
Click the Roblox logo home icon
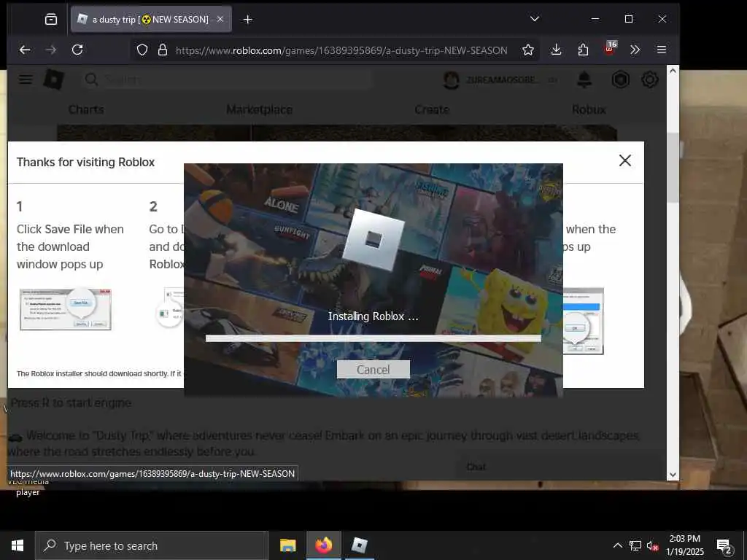coord(54,79)
